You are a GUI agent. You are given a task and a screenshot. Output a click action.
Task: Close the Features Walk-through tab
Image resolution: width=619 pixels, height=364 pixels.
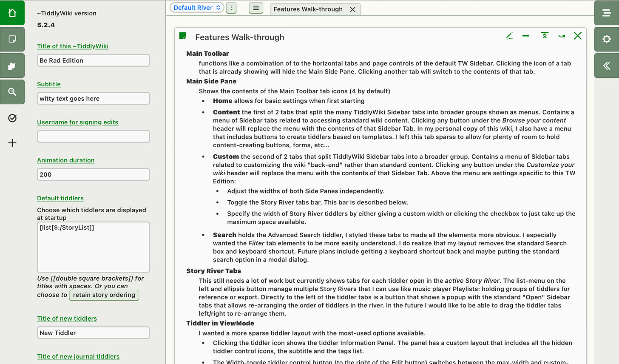pyautogui.click(x=352, y=9)
